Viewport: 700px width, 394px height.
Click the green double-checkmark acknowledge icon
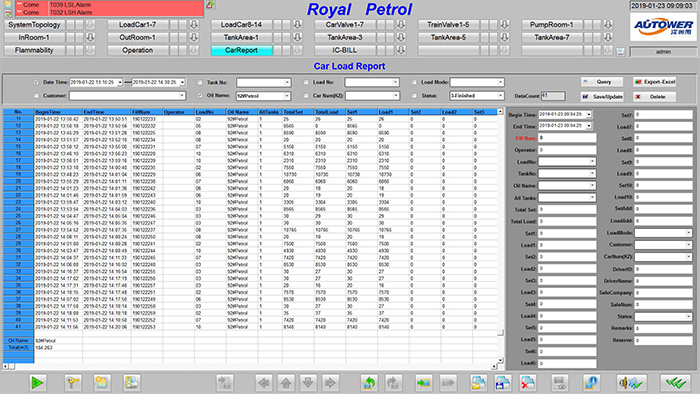(x=676, y=382)
